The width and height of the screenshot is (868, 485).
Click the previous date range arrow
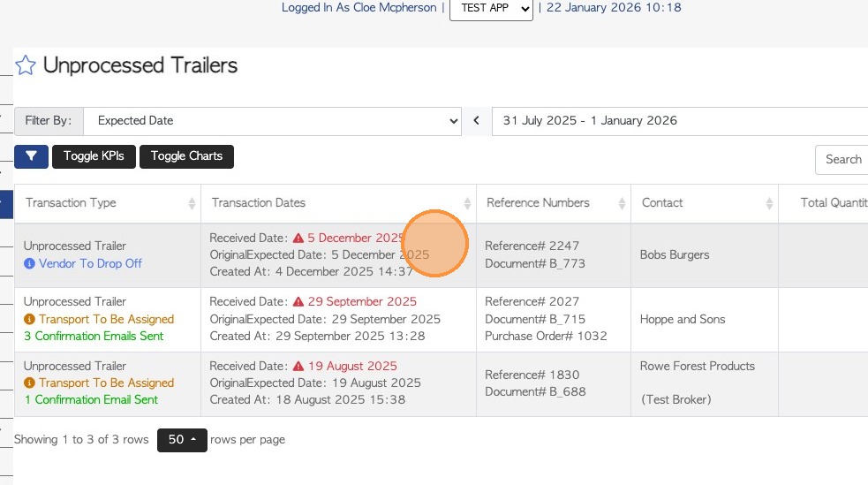[x=477, y=121]
